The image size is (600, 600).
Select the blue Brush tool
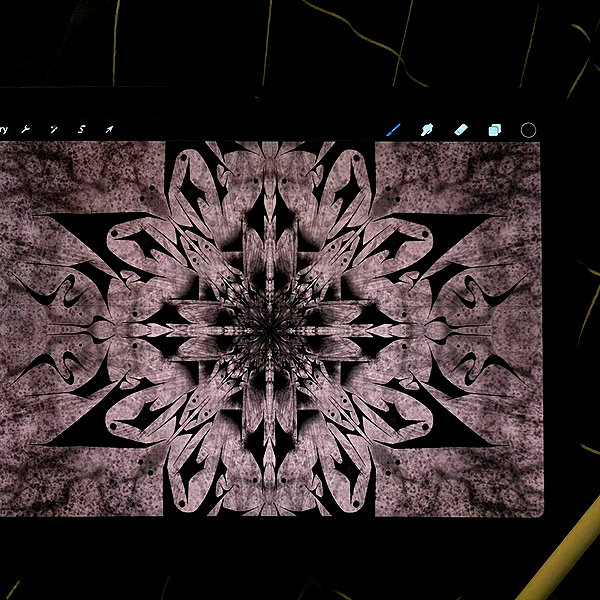[x=393, y=130]
